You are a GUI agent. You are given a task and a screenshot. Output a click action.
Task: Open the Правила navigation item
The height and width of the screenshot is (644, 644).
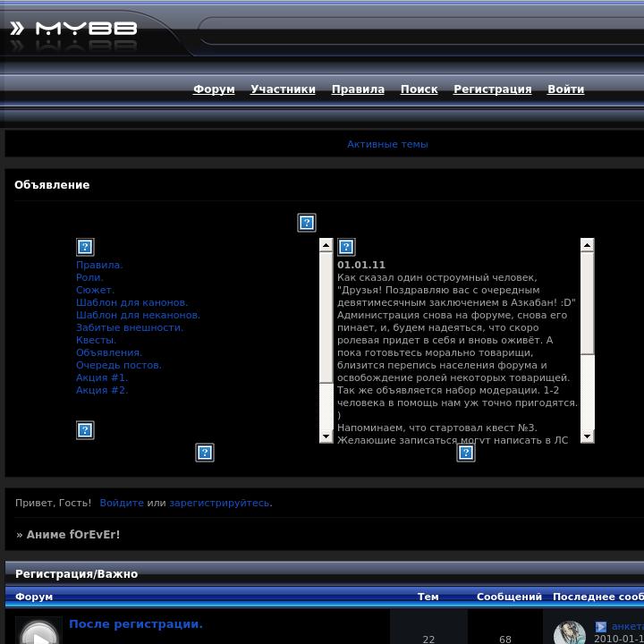tap(358, 89)
